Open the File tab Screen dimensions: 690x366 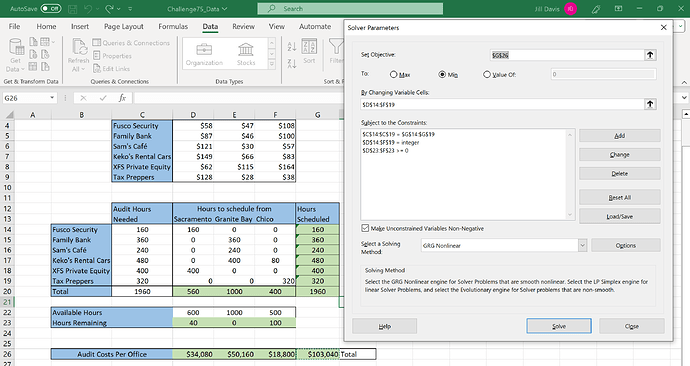pyautogui.click(x=15, y=26)
